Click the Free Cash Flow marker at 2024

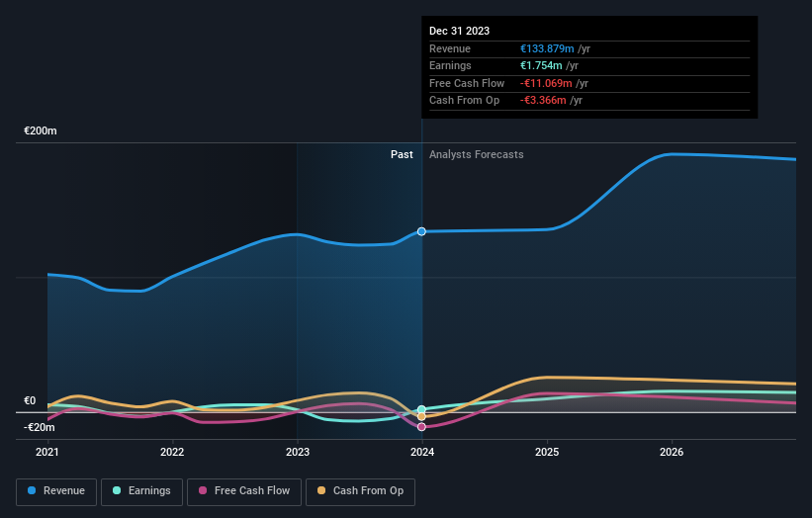pyautogui.click(x=421, y=427)
